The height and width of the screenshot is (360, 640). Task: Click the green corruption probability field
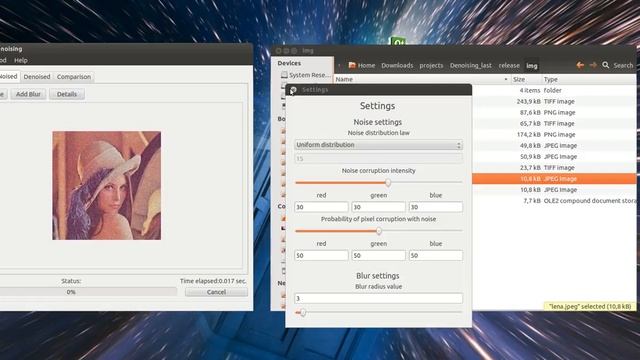tap(378, 255)
